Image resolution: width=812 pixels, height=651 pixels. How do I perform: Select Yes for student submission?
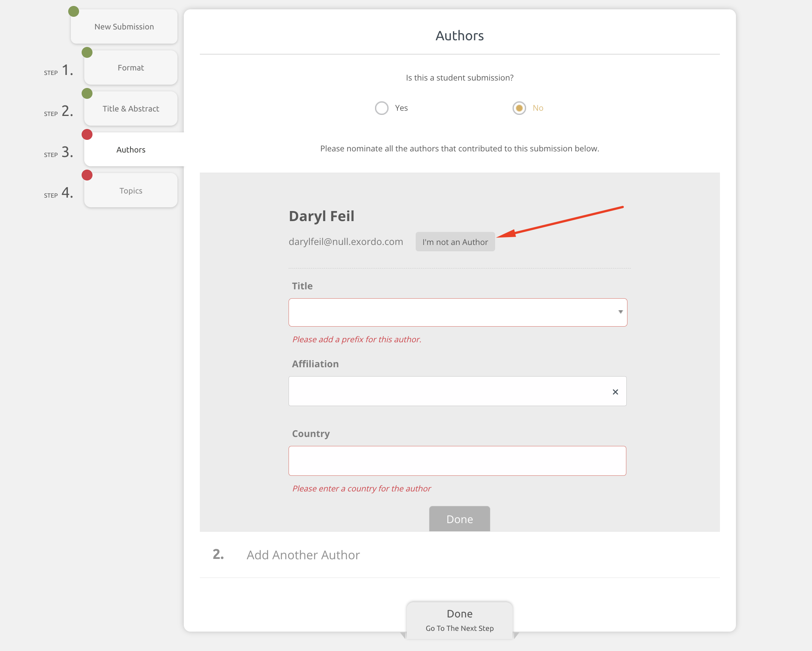tap(381, 108)
